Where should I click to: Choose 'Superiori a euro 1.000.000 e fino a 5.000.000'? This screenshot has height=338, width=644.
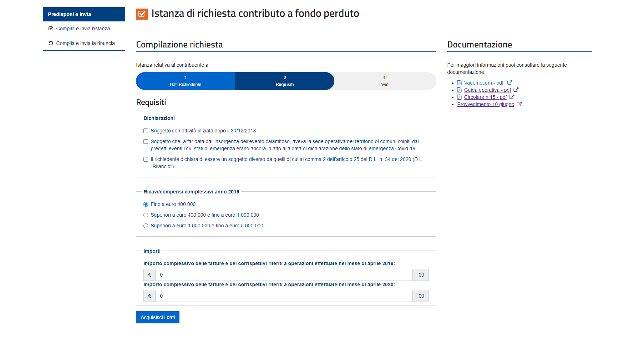[146, 226]
